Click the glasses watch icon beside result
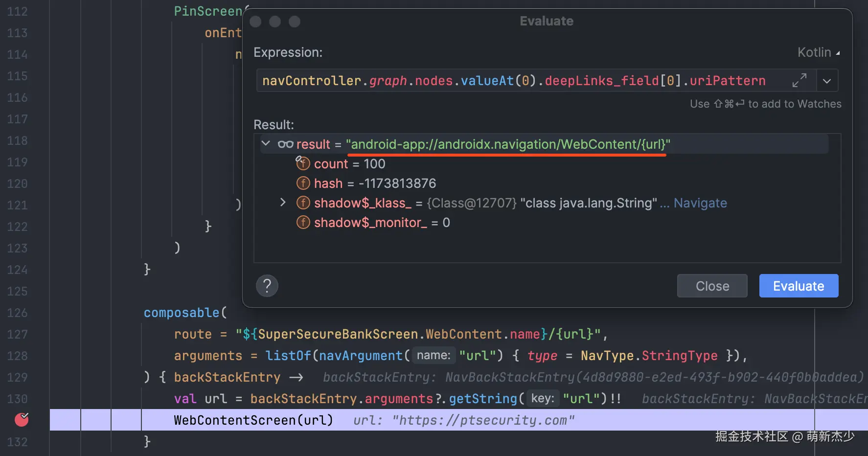 point(285,144)
